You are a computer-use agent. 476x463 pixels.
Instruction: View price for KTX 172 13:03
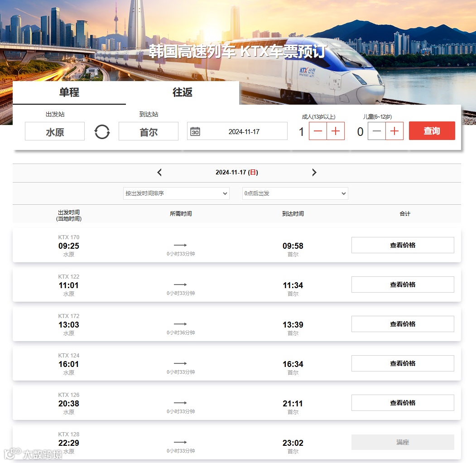(403, 324)
